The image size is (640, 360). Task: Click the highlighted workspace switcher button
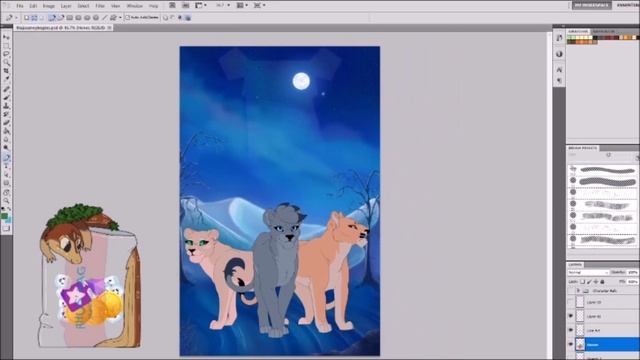tap(591, 5)
